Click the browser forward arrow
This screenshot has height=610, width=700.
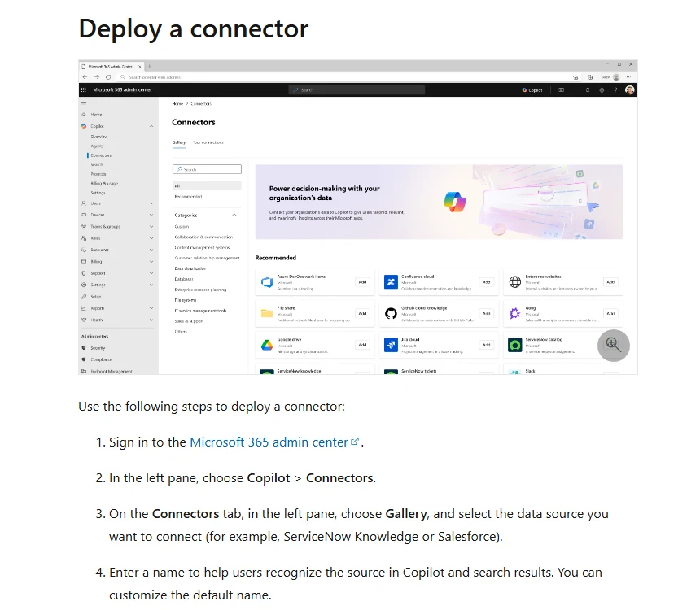pos(96,77)
